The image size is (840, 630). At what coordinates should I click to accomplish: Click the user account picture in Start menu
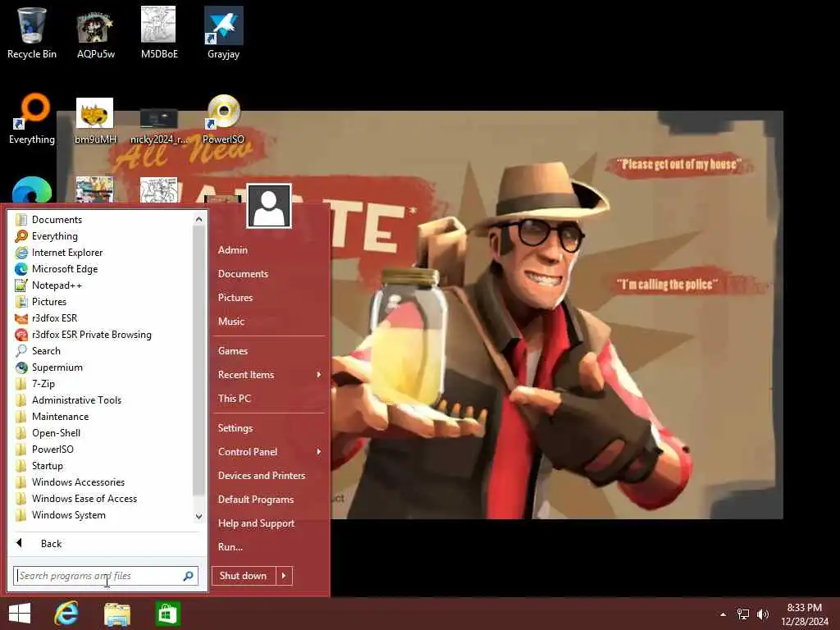click(269, 206)
